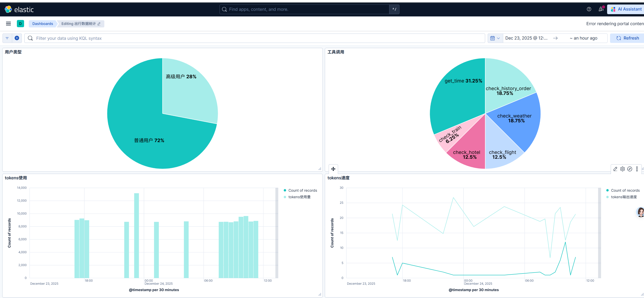Open the help menu icon
Image resolution: width=644 pixels, height=298 pixels.
[x=589, y=9]
